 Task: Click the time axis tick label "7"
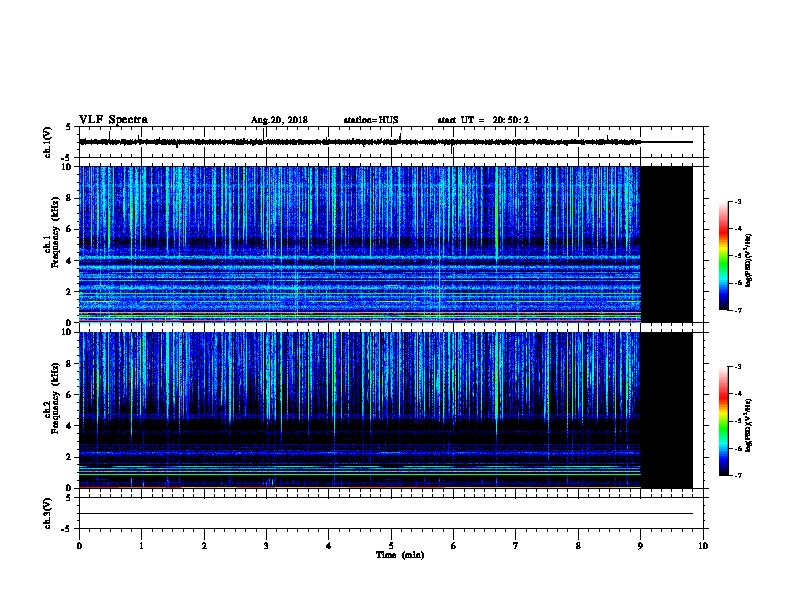(x=516, y=545)
